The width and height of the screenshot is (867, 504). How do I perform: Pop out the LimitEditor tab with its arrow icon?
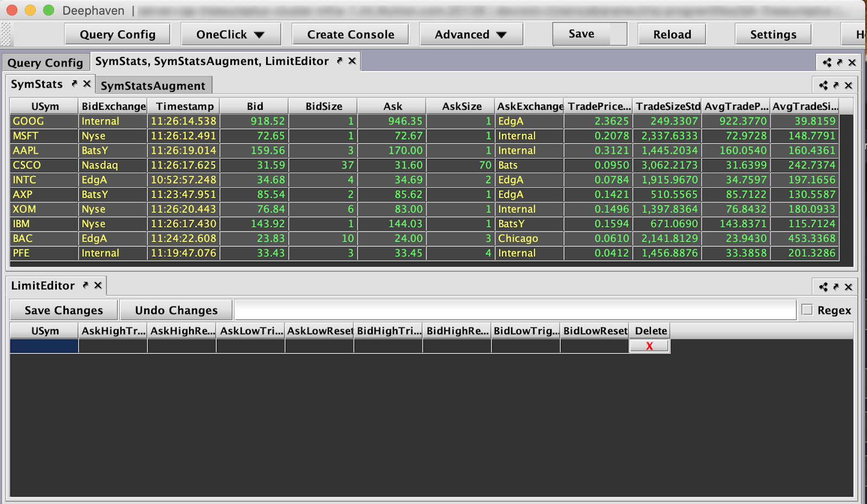click(x=85, y=285)
